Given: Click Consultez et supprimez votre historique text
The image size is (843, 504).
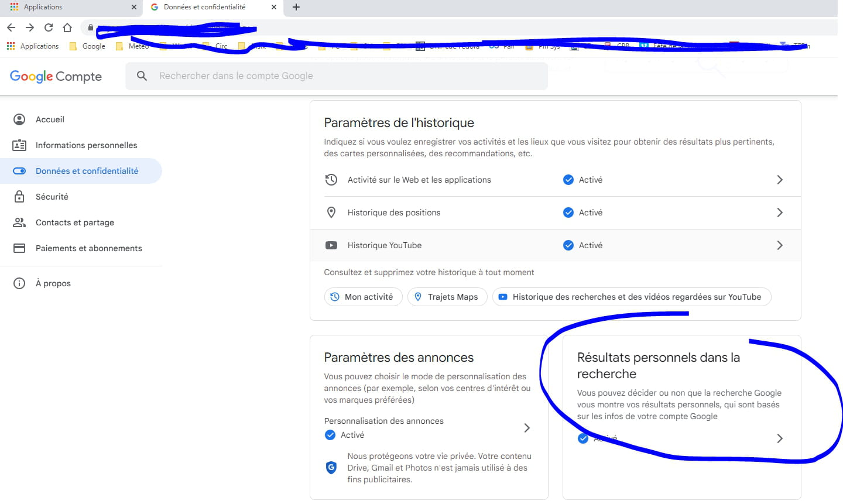Looking at the screenshot, I should tap(429, 272).
